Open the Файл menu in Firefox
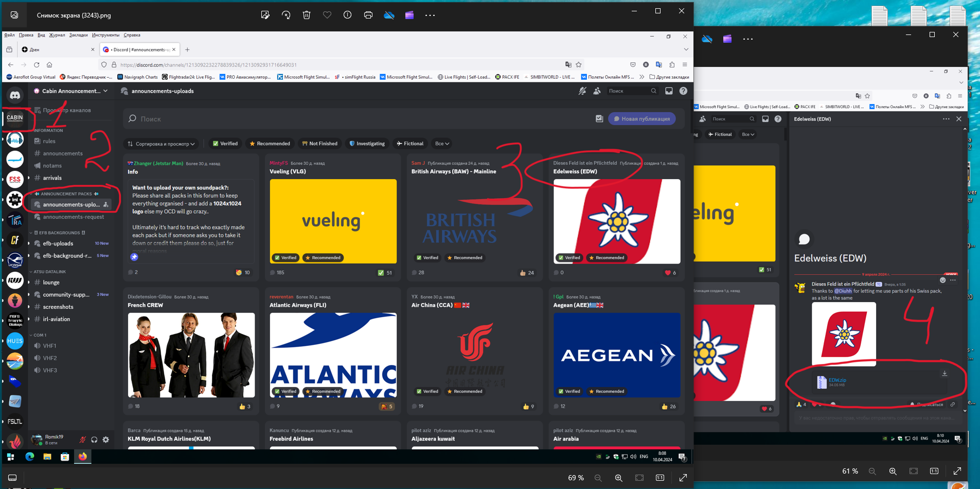 pos(9,35)
